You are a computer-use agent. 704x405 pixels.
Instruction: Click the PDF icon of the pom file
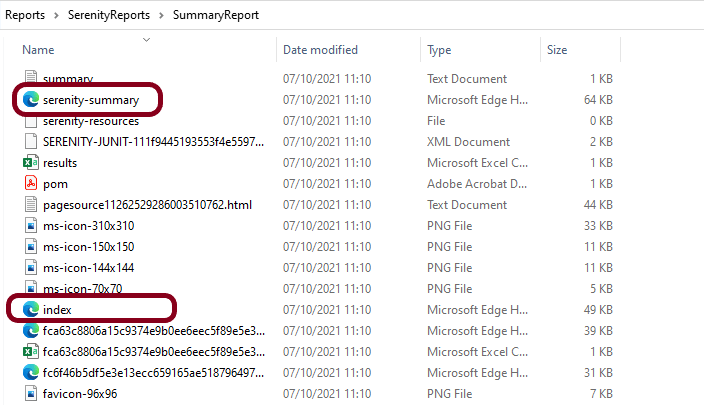(30, 184)
